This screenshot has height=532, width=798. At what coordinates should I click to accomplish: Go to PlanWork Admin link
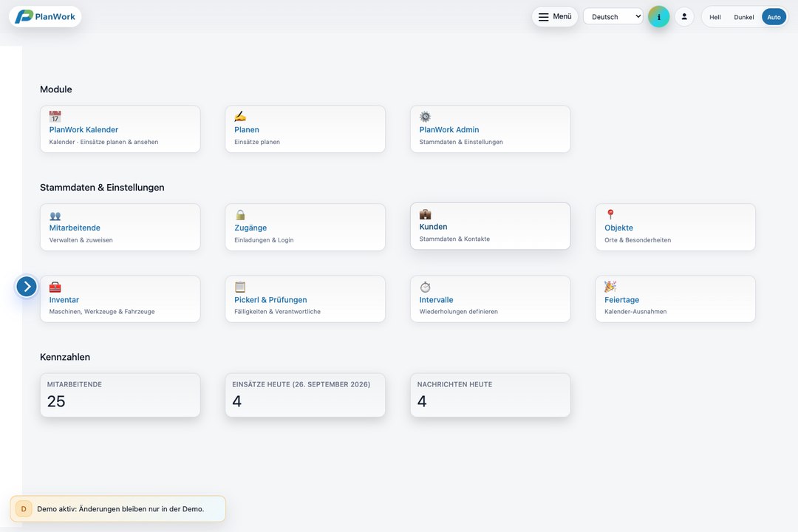click(x=449, y=130)
